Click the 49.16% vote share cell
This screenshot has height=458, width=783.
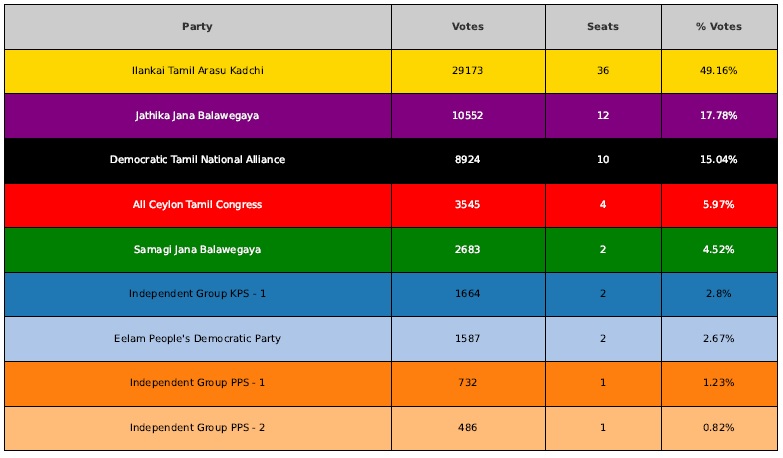click(x=719, y=71)
